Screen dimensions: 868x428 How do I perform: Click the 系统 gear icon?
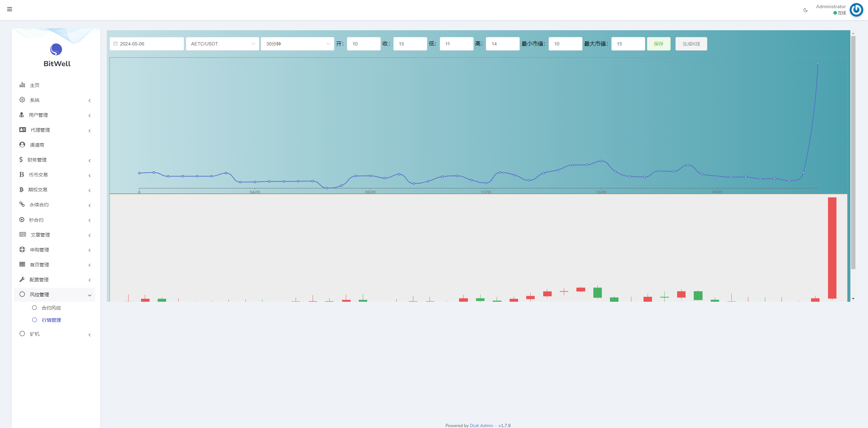tap(22, 100)
